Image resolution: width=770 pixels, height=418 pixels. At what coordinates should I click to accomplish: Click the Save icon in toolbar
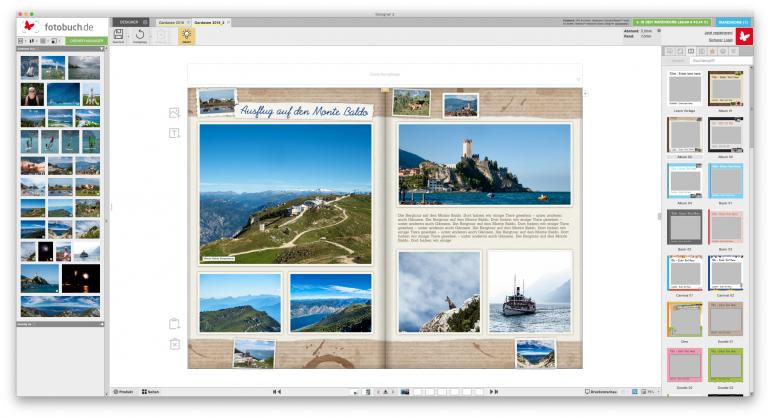118,36
